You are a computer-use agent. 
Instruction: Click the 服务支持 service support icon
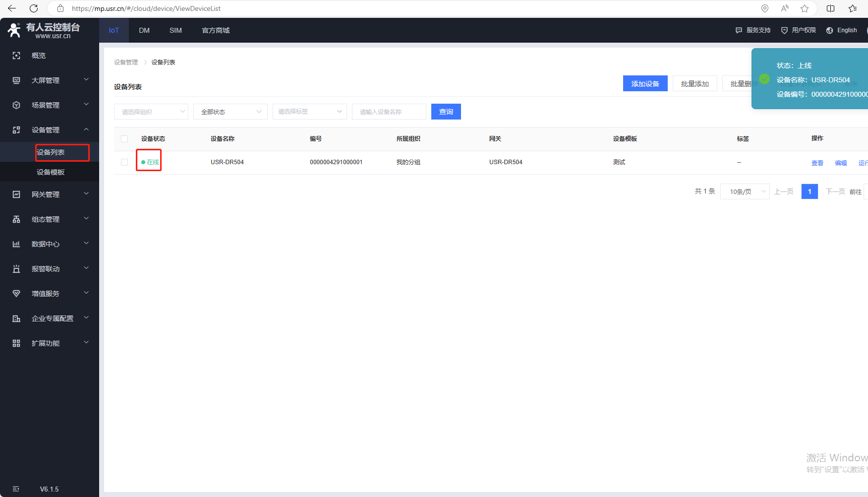(x=739, y=30)
